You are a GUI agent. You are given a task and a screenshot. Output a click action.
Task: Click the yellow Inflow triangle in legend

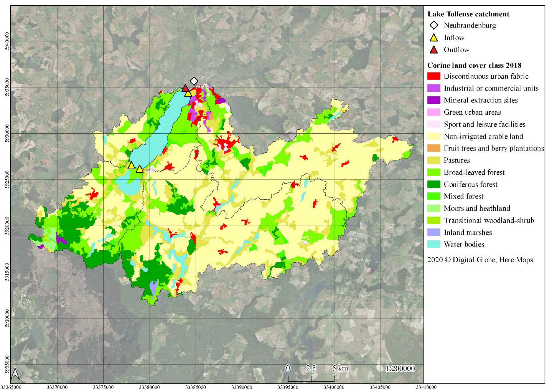click(434, 38)
